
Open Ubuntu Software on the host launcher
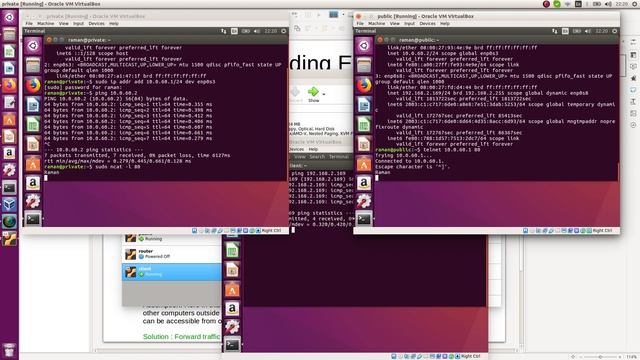pos(9,119)
